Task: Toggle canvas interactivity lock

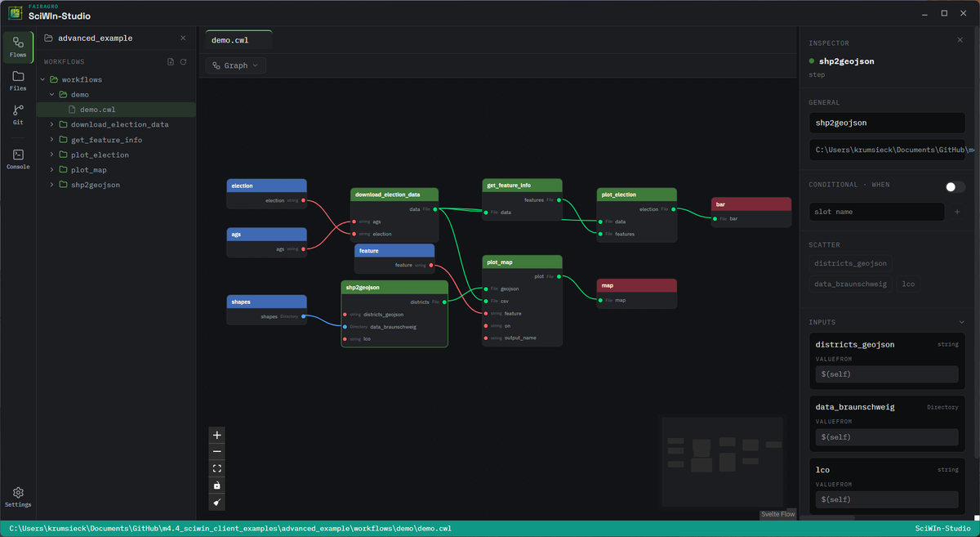Action: [216, 486]
